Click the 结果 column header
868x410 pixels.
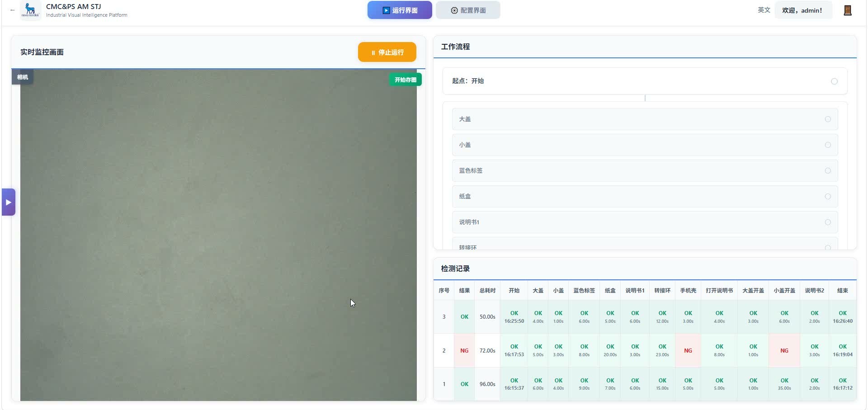click(464, 291)
